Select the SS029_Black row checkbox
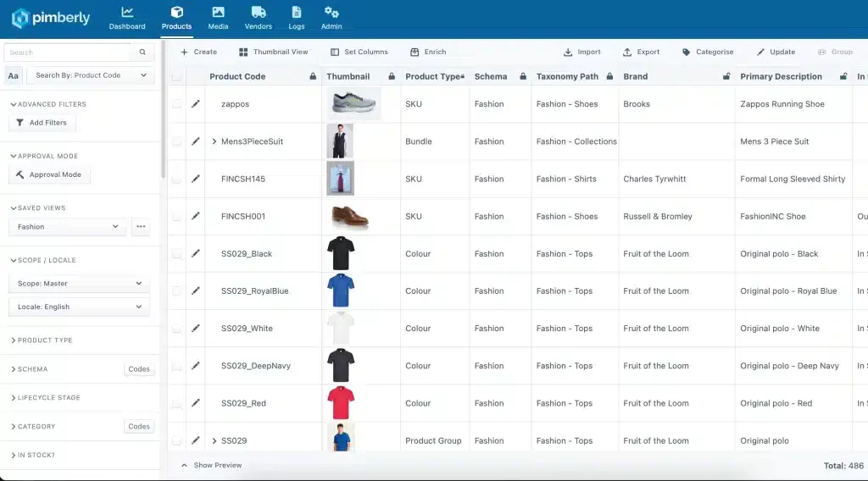 (176, 254)
